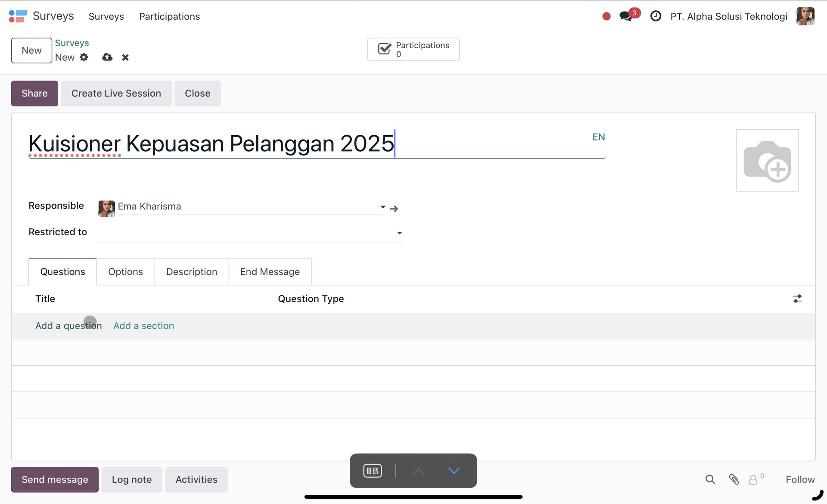Open column settings sliders icon
Viewport: 827px width, 504px height.
(797, 299)
